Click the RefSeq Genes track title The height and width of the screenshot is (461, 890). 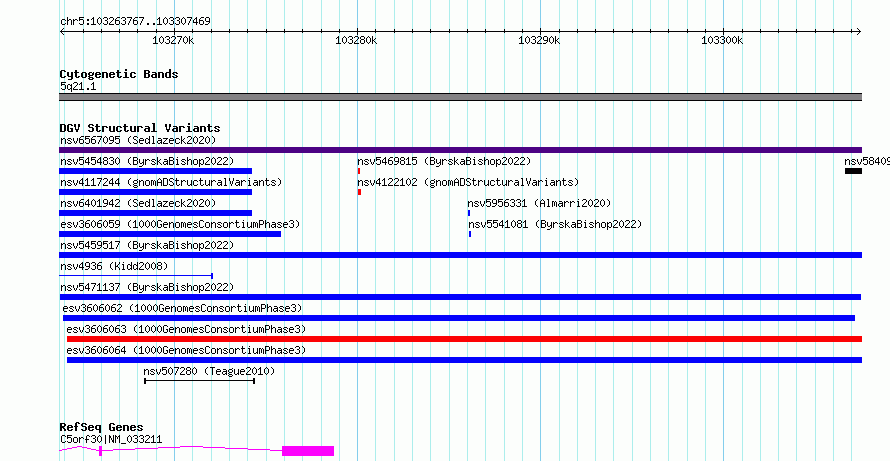(101, 427)
